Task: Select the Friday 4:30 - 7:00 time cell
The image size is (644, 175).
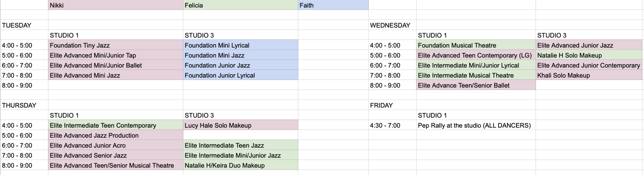Action: click(392, 125)
